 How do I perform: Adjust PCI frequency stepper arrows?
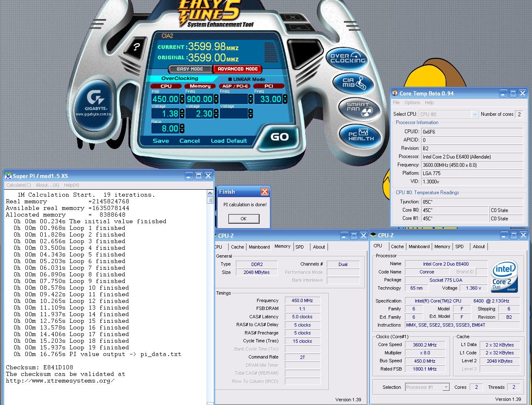point(285,99)
